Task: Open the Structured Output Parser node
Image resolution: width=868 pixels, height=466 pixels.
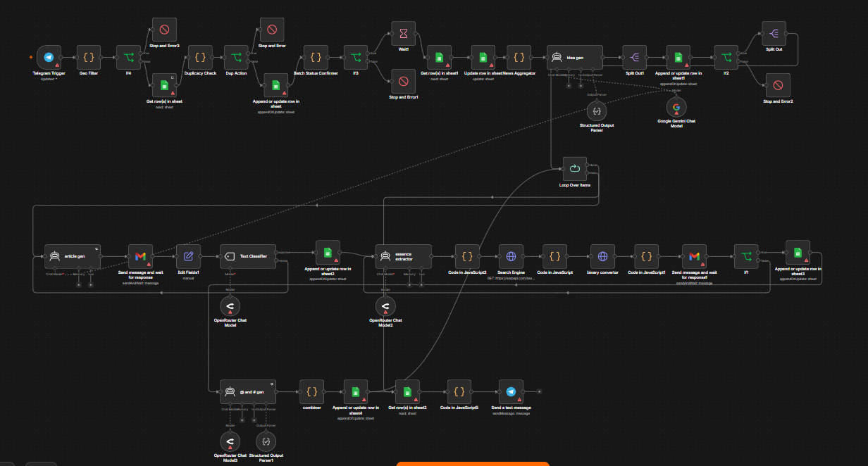Action: (597, 111)
